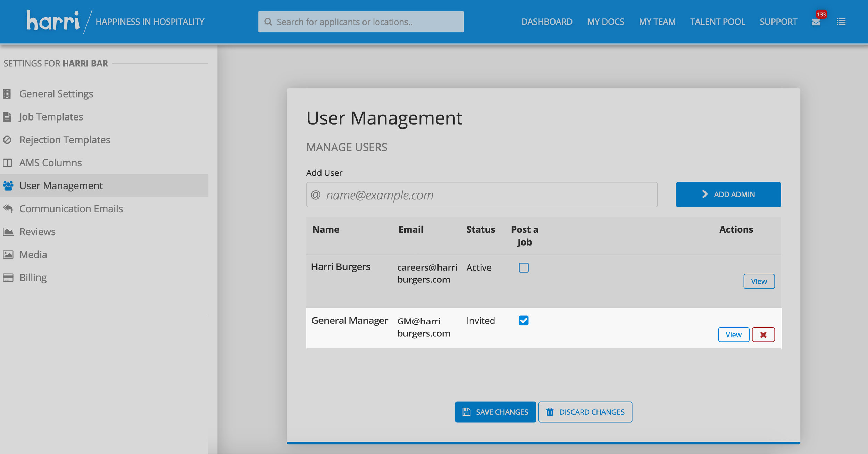Click the General Manager name cell
This screenshot has width=868, height=454.
pos(350,320)
